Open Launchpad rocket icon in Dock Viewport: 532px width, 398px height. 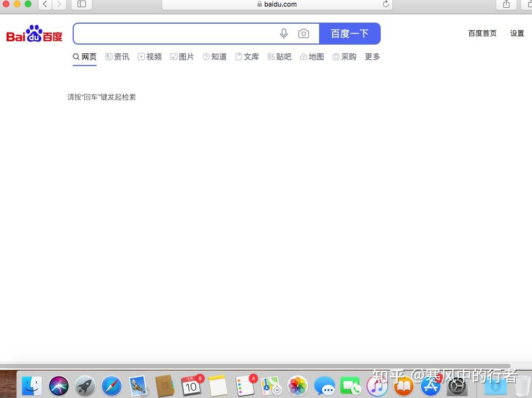click(85, 386)
